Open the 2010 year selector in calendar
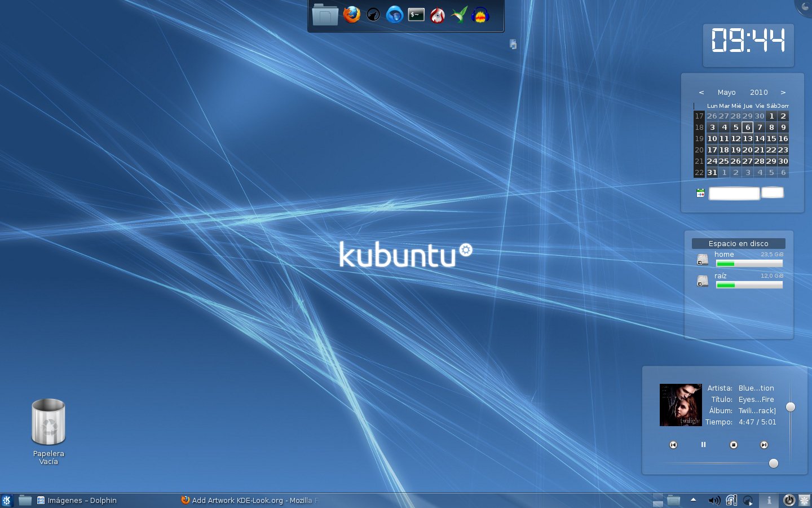This screenshot has width=812, height=508. point(759,92)
